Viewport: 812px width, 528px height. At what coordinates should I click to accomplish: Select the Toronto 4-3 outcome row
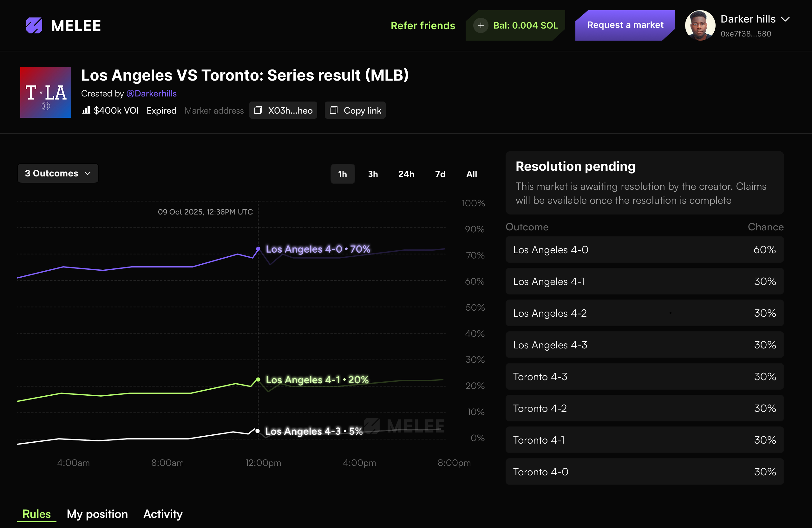tap(644, 376)
